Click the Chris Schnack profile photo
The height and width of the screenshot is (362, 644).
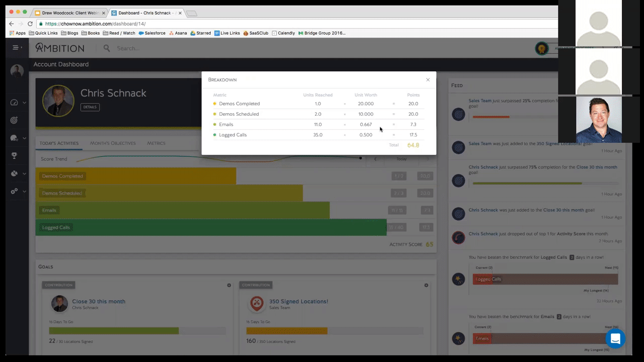(58, 101)
